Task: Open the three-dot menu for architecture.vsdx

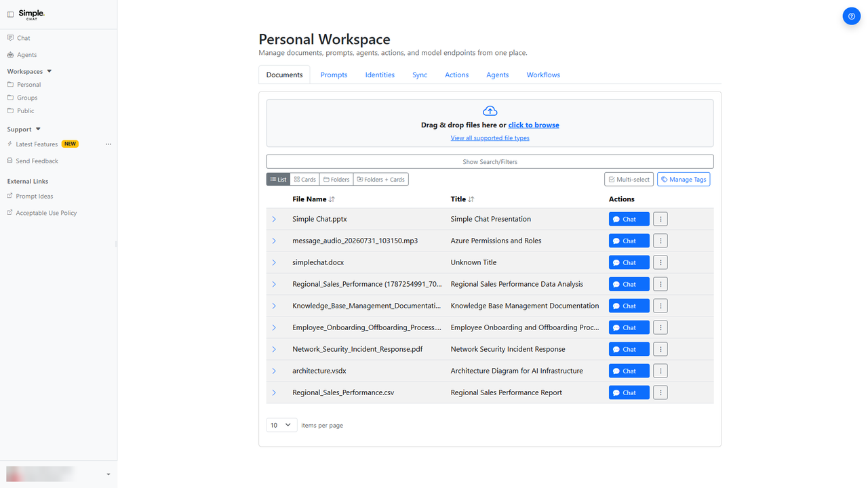Action: point(660,371)
